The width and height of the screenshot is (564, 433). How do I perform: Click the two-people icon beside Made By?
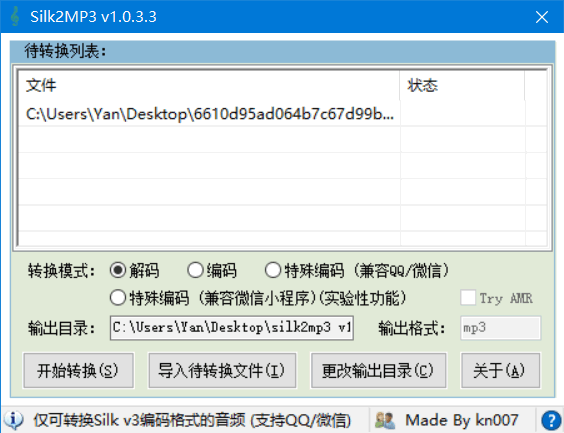tap(385, 420)
